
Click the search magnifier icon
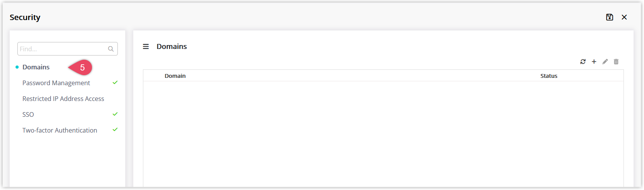click(x=111, y=49)
